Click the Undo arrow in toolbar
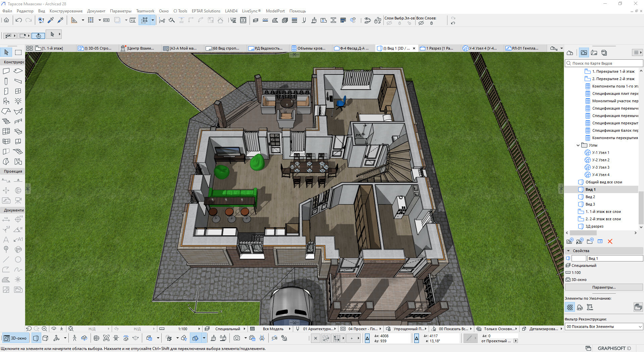Viewport: 644px width, 352px height. point(19,20)
